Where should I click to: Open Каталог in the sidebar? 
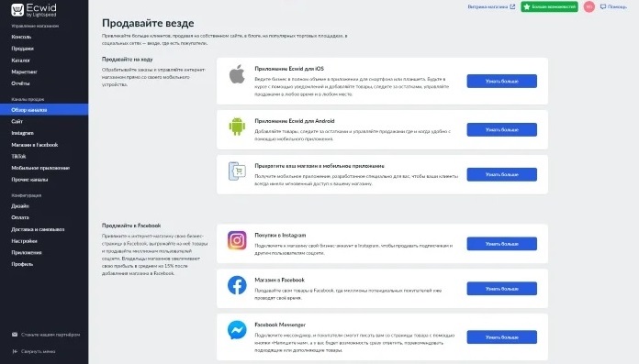[x=21, y=61]
